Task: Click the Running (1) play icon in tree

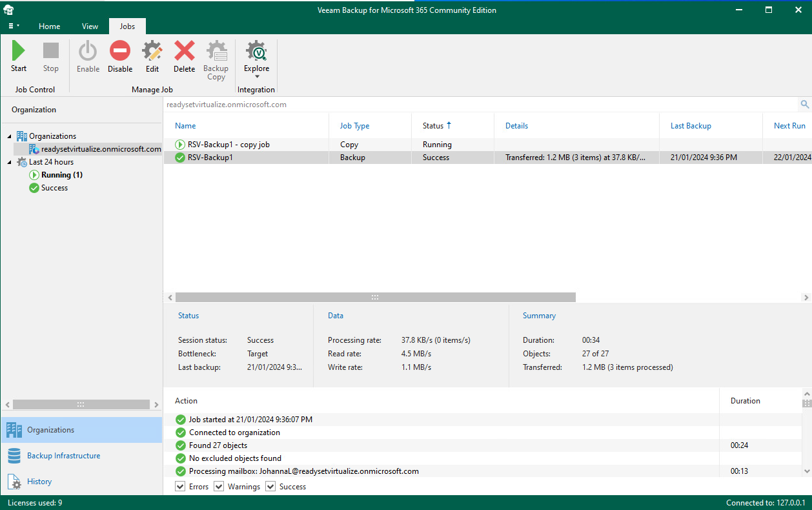Action: [x=34, y=175]
